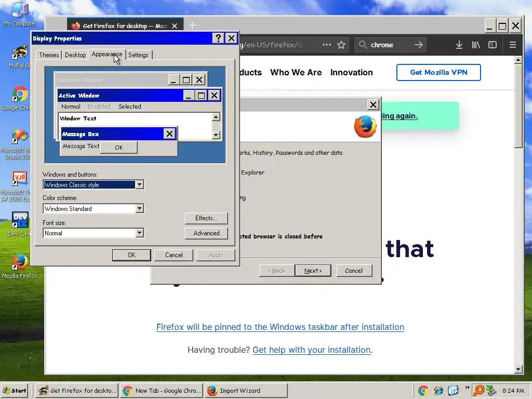Click the browser page scrollbar up arrow
This screenshot has width=532, height=399.
[x=518, y=60]
